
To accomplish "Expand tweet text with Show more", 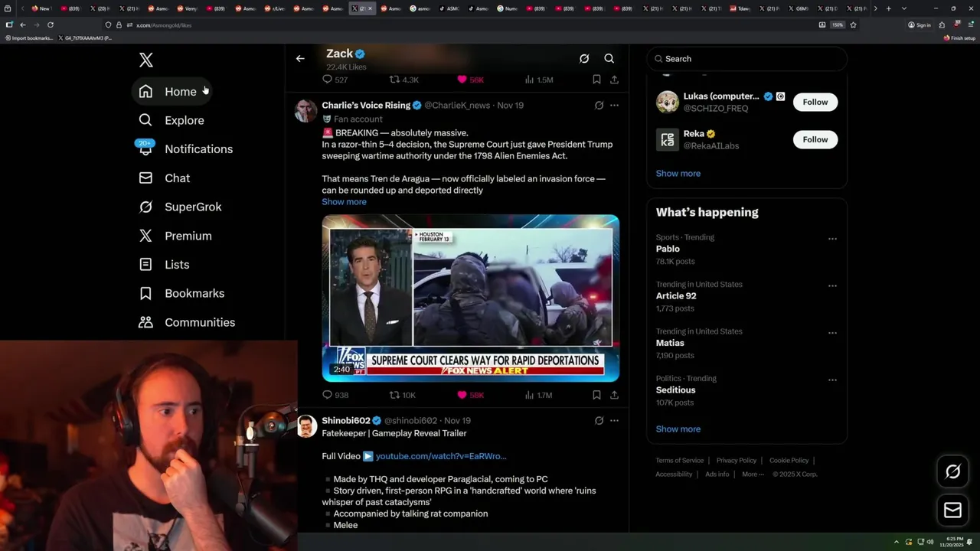I will pyautogui.click(x=344, y=202).
